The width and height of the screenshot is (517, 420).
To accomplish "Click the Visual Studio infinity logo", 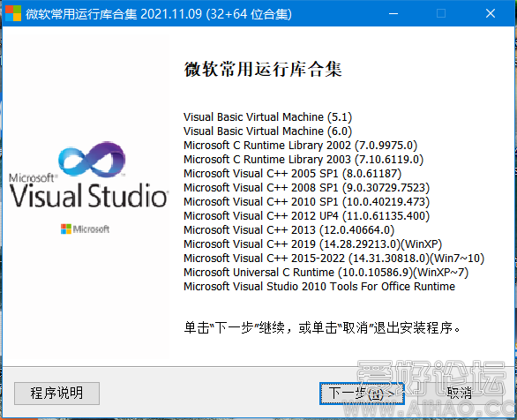I will [x=92, y=160].
